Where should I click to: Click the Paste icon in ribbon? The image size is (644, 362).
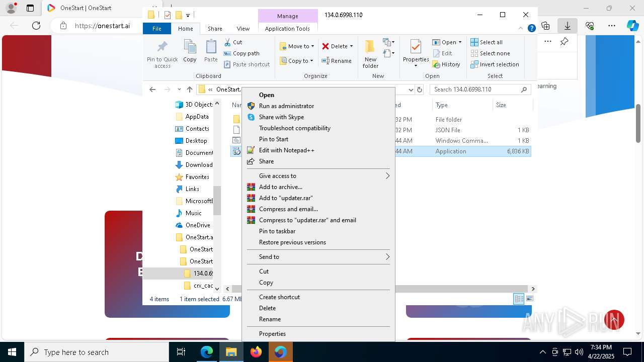(211, 51)
